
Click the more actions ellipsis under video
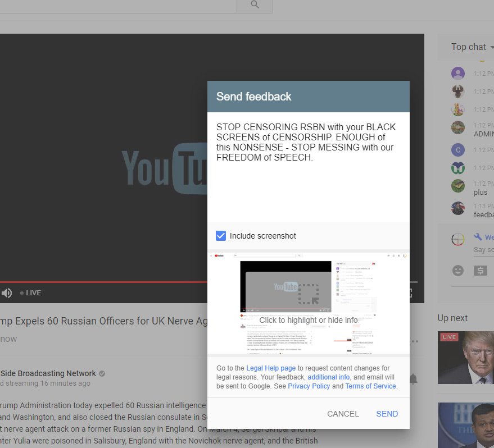[x=415, y=341]
